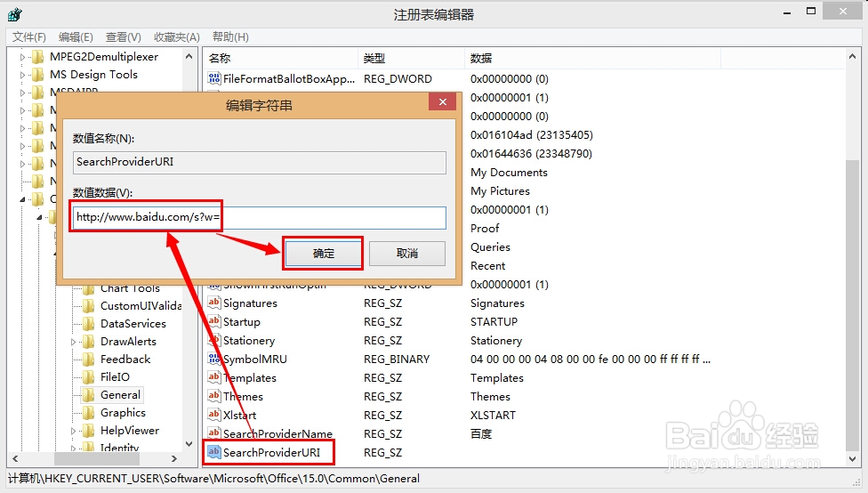Screen dimensions: 868x493
Task: Click the 数据 column header
Action: pyautogui.click(x=592, y=58)
